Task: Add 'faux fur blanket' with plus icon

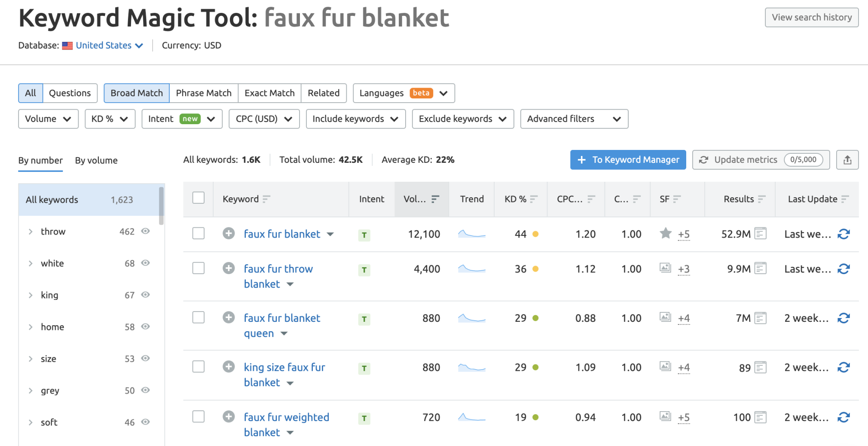Action: tap(229, 233)
